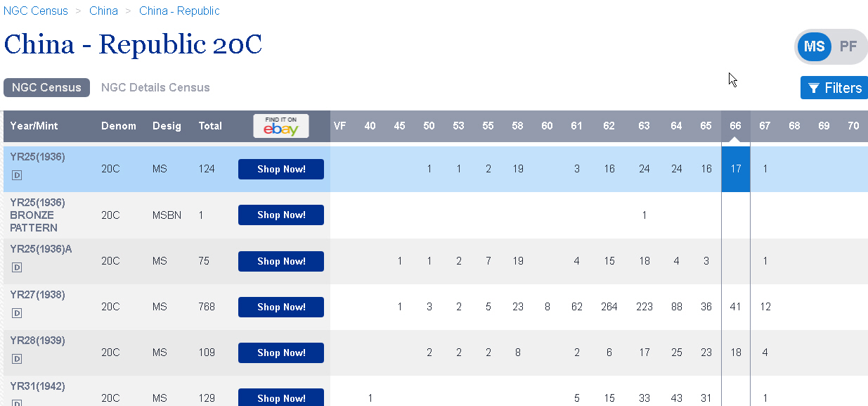
Task: Click Shop Now for YR27(1938) row
Action: click(281, 307)
